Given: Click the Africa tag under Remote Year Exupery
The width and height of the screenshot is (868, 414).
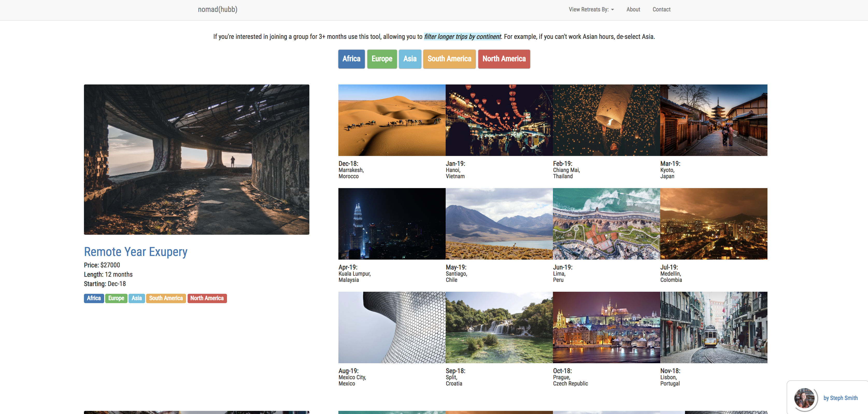Looking at the screenshot, I should (94, 298).
